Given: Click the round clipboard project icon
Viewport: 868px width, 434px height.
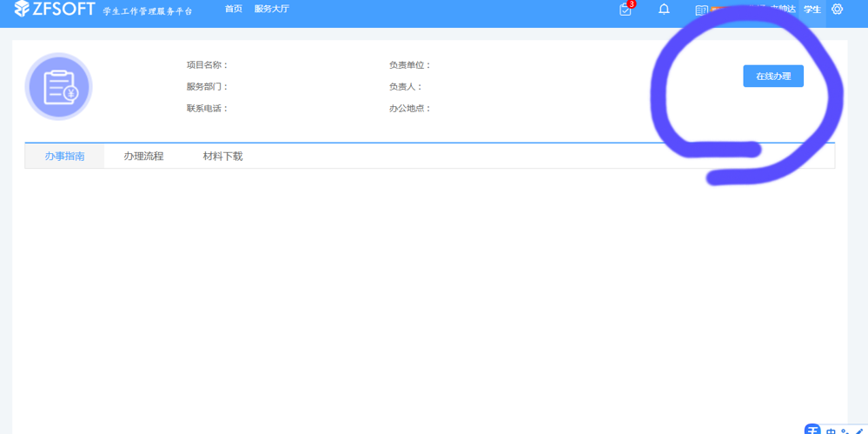Looking at the screenshot, I should click(x=58, y=87).
